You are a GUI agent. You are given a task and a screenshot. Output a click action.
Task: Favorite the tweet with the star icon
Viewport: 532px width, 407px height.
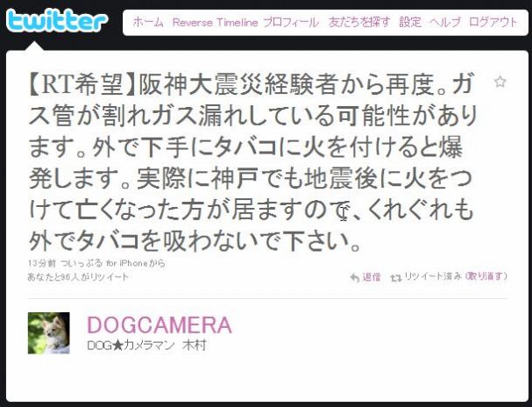point(500,82)
